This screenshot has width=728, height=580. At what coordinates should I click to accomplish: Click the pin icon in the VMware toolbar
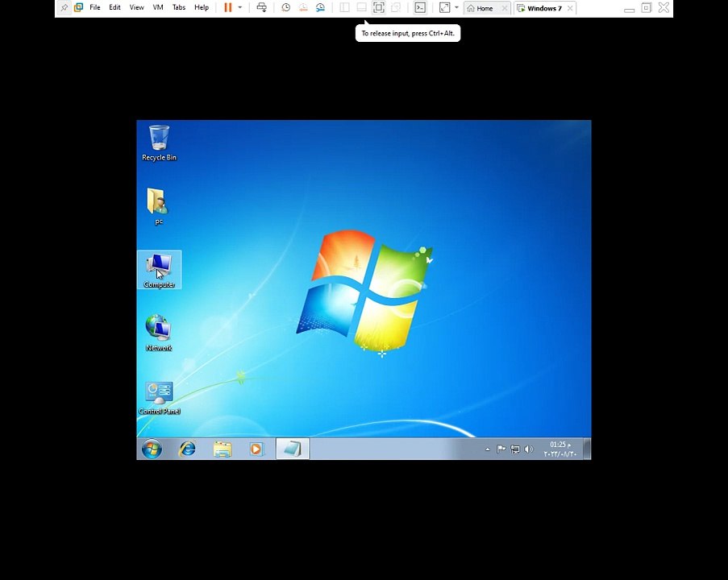[x=64, y=8]
